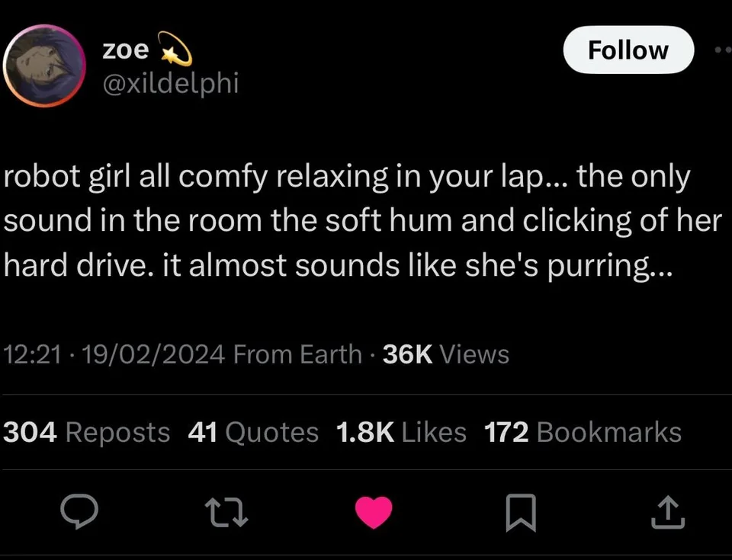732x560 pixels.
Task: Click the From Earth location label
Action: [x=297, y=354]
